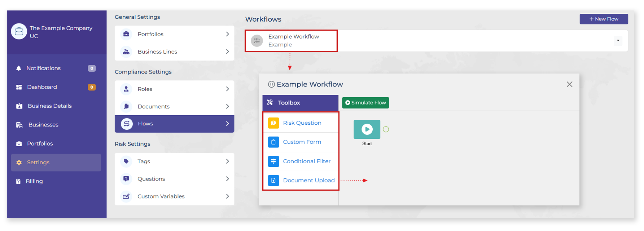Open Custom Variables via its chevron
This screenshot has width=644, height=231.
[x=227, y=196]
